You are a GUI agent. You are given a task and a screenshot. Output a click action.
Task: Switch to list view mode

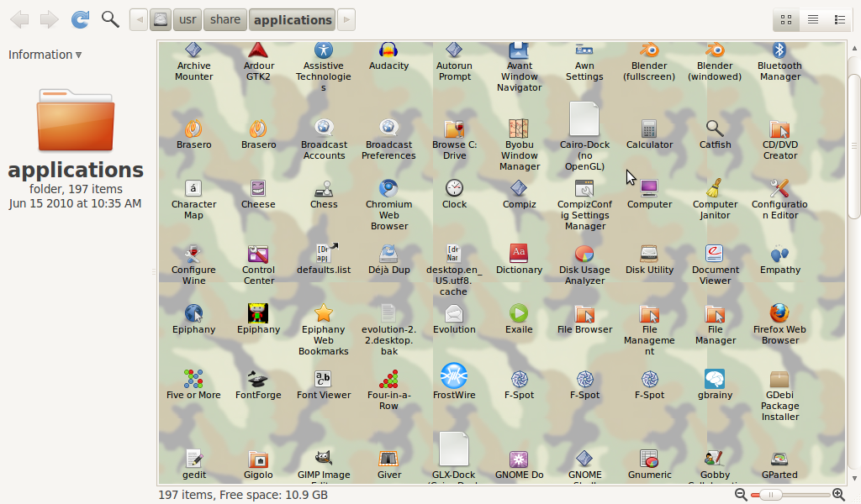[x=813, y=19]
